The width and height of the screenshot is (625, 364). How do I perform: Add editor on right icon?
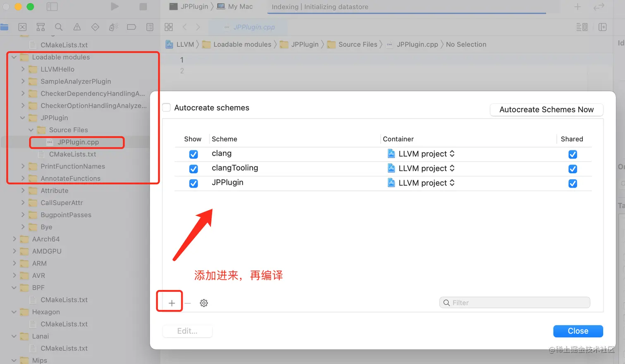click(603, 27)
